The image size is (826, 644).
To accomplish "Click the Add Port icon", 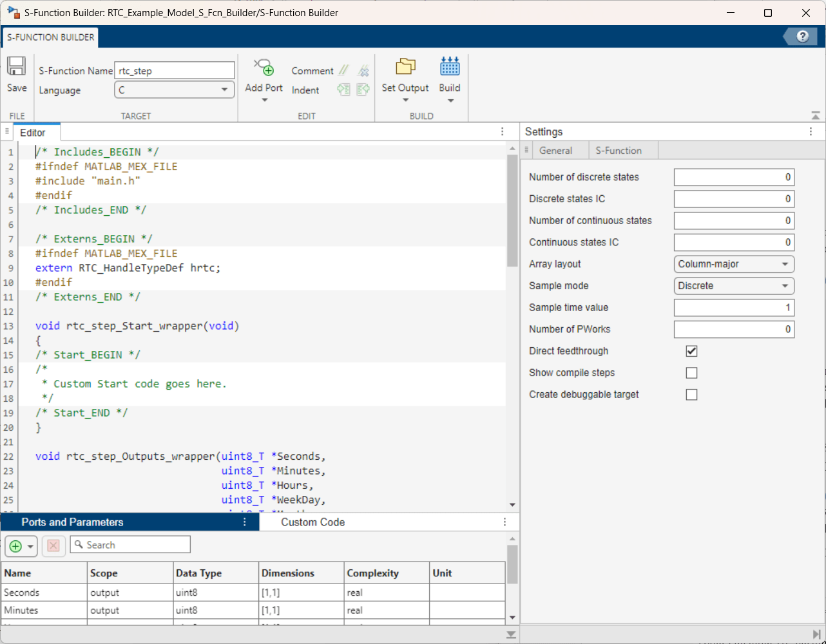I will tap(264, 67).
